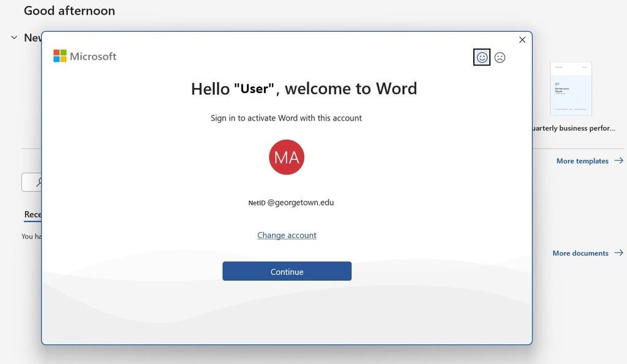Close the sign-in dialog

pos(522,40)
